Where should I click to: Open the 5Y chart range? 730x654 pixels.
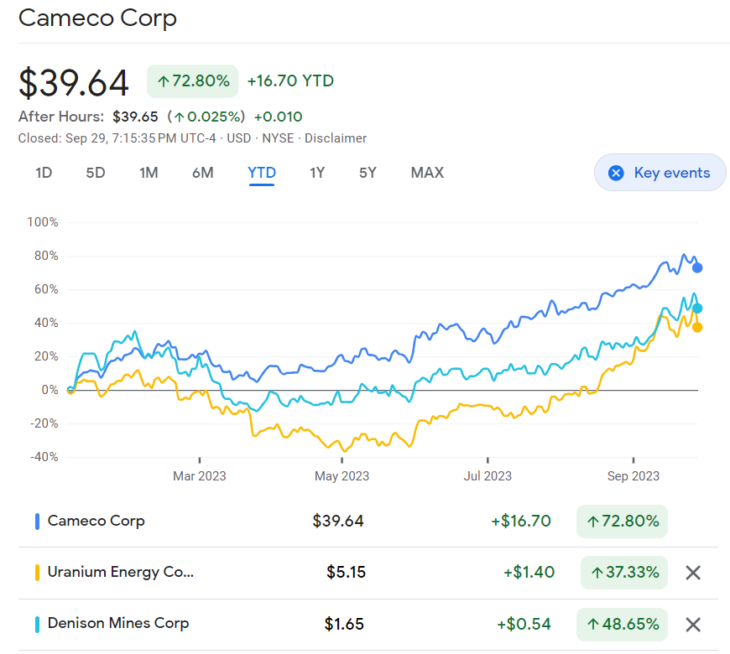coord(368,173)
